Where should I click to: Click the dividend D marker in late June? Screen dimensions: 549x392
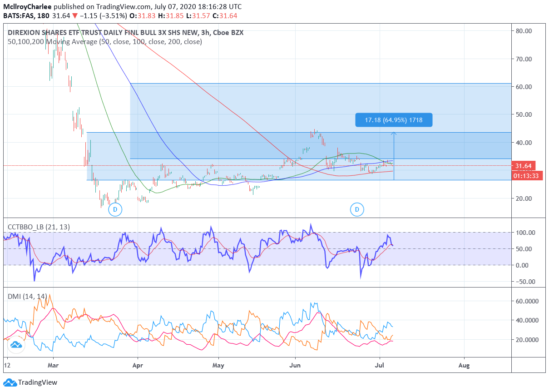coord(357,209)
